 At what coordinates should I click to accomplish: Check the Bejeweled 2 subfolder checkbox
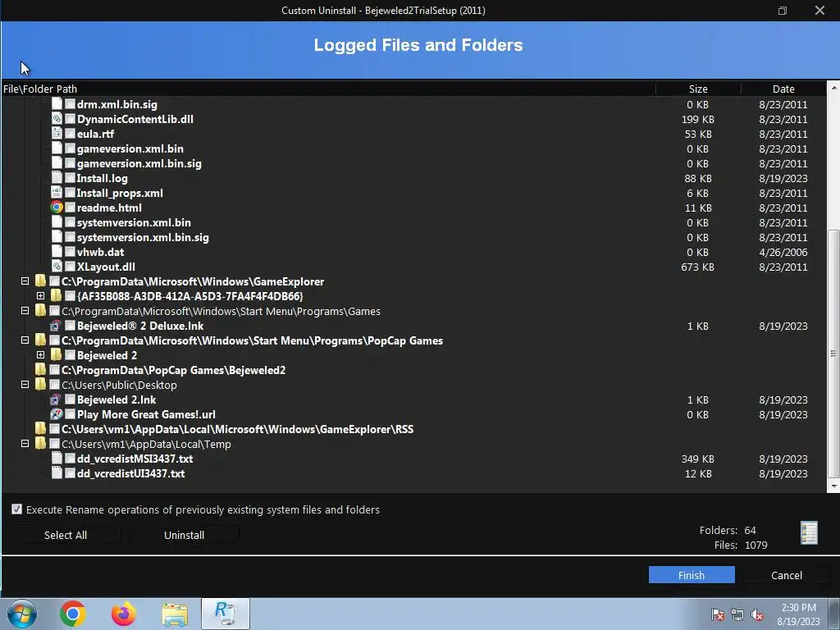[x=71, y=354]
